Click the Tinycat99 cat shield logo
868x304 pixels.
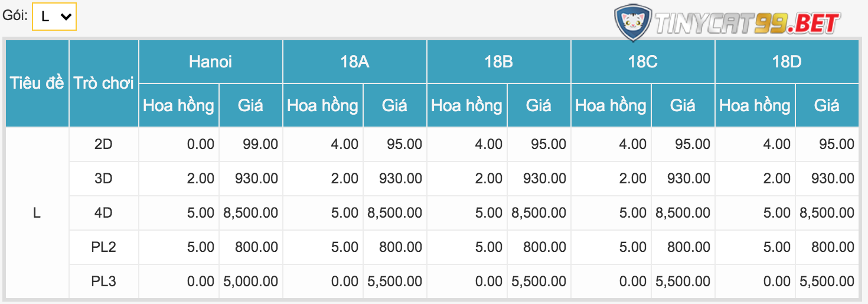632,24
